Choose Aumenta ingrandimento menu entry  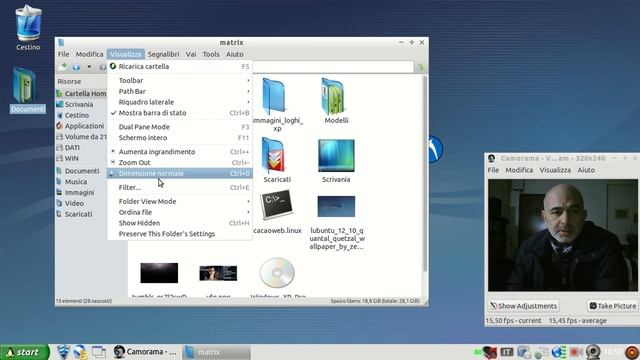pos(180,151)
